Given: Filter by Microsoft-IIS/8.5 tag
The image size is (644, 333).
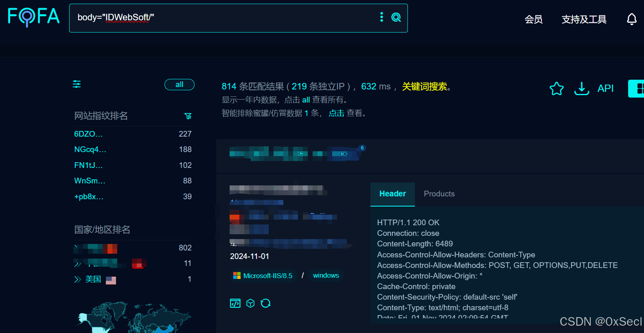Looking at the screenshot, I should click(263, 276).
